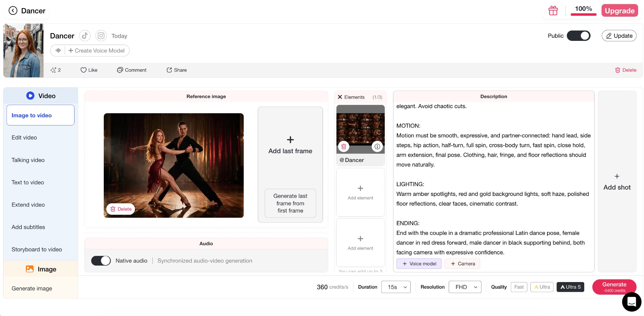Delete the Dancer element with trash icon
This screenshot has height=316, width=644.
[x=344, y=147]
